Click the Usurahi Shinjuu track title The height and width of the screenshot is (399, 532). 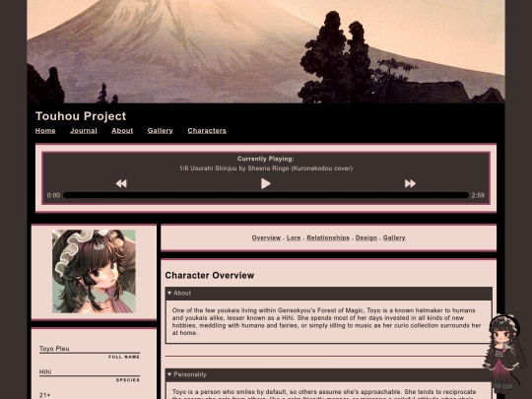click(x=266, y=168)
